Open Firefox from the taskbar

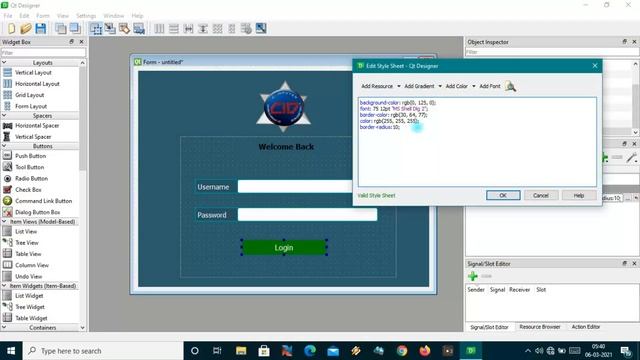(424, 351)
